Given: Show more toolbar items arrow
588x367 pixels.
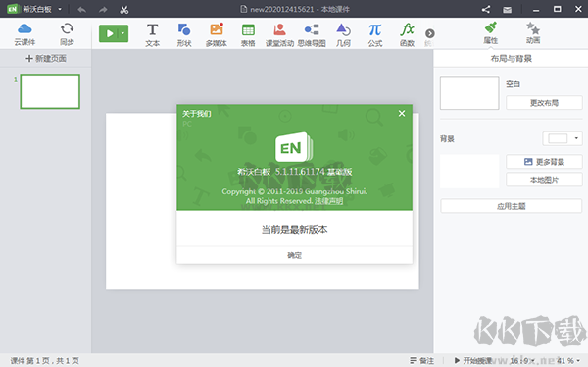Looking at the screenshot, I should tap(430, 33).
